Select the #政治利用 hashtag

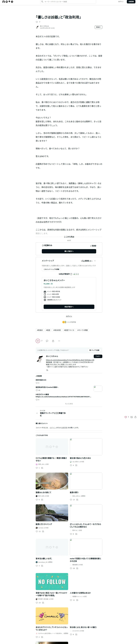[57, 330]
